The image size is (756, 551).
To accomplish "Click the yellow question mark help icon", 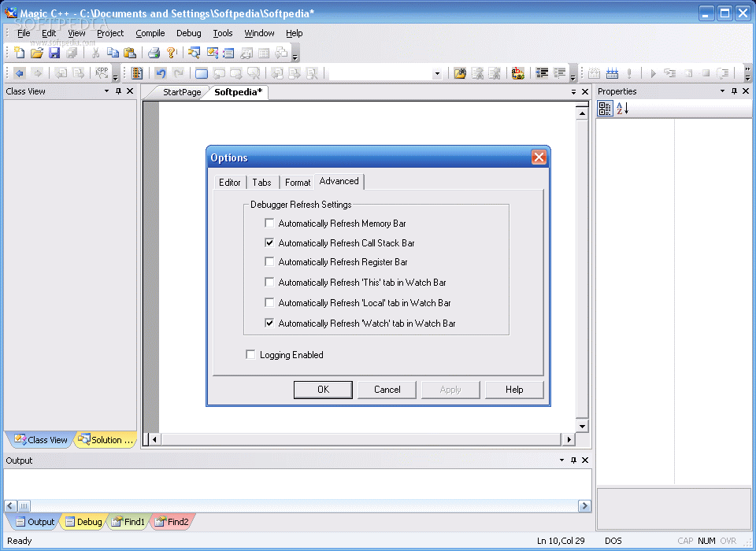I will pos(171,53).
